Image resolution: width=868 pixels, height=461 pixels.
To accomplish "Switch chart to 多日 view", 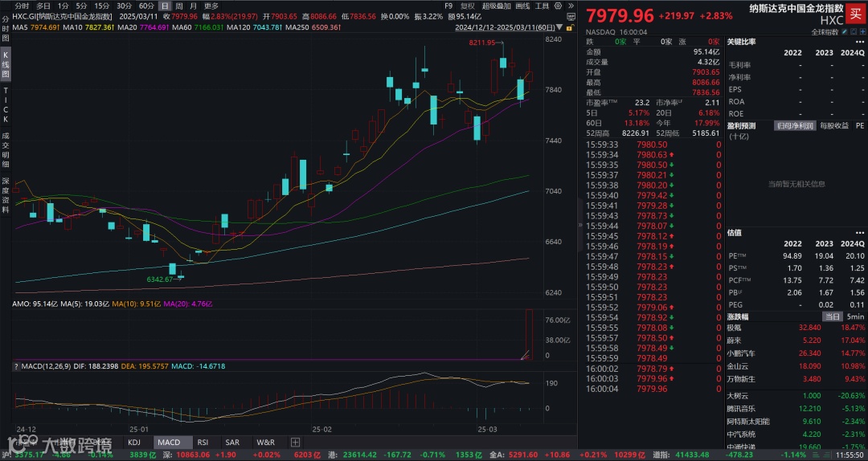I will click(x=43, y=6).
